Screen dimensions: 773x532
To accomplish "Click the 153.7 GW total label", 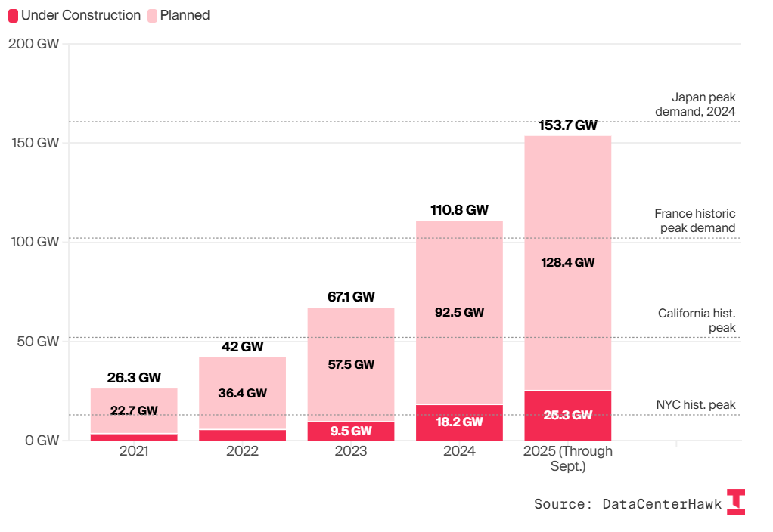I will [x=567, y=126].
